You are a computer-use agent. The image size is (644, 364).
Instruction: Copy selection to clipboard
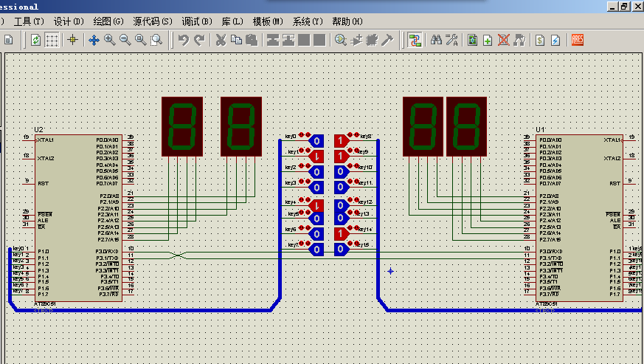[236, 40]
